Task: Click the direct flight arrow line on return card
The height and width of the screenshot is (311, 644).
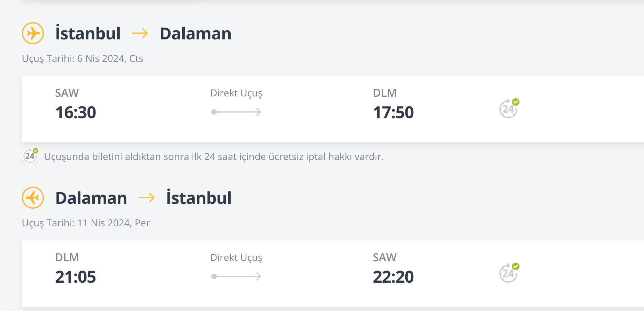Action: coord(236,276)
